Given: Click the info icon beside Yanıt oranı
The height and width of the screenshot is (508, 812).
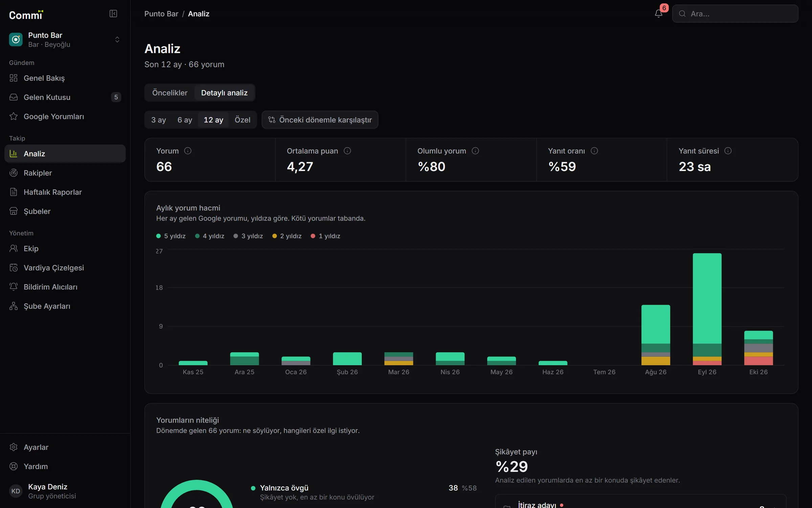Looking at the screenshot, I should (594, 151).
